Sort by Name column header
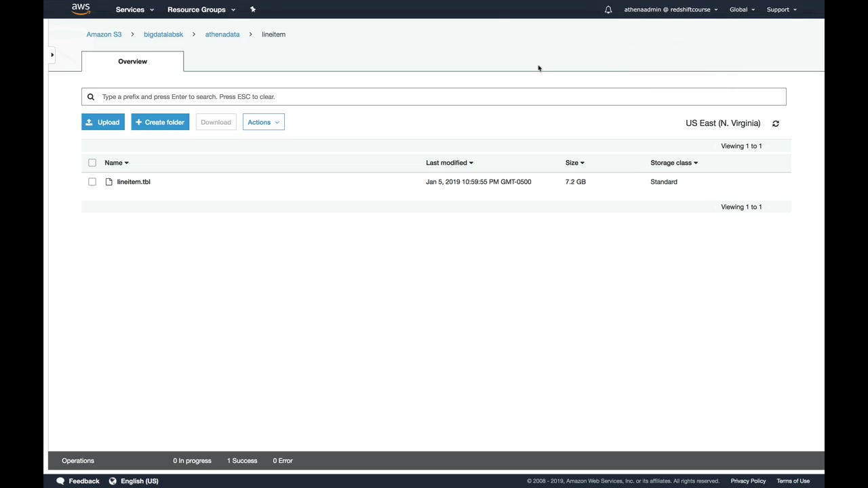This screenshot has width=868, height=488. pos(117,163)
